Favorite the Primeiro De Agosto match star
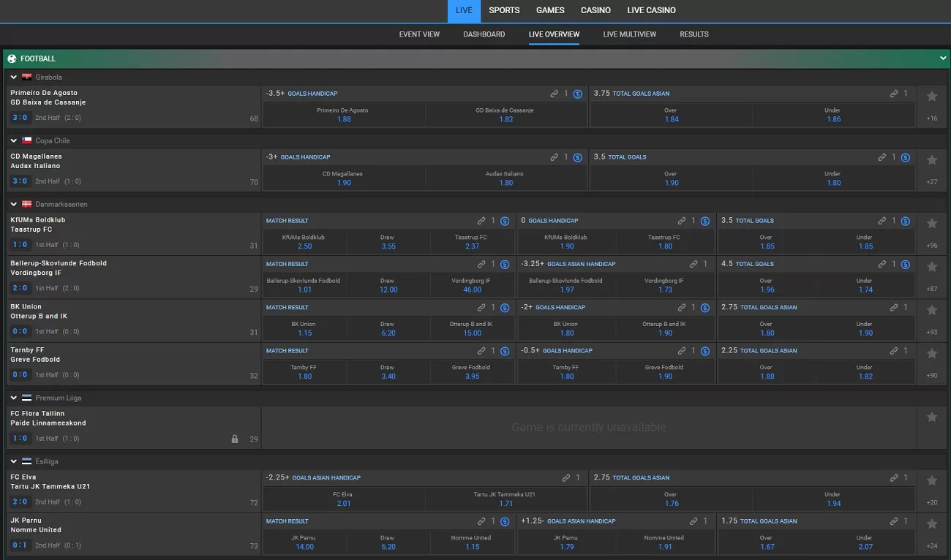The width and height of the screenshot is (951, 560). (931, 96)
